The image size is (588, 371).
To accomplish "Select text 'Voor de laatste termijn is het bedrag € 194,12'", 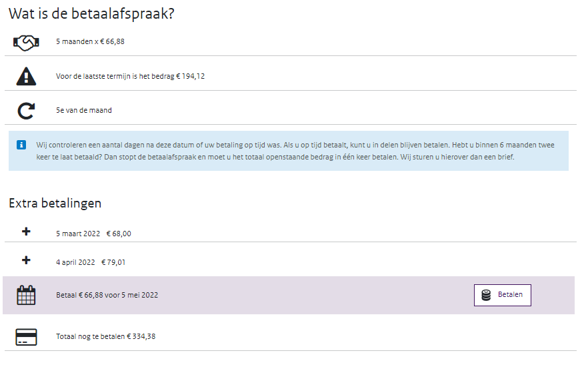I will (131, 76).
